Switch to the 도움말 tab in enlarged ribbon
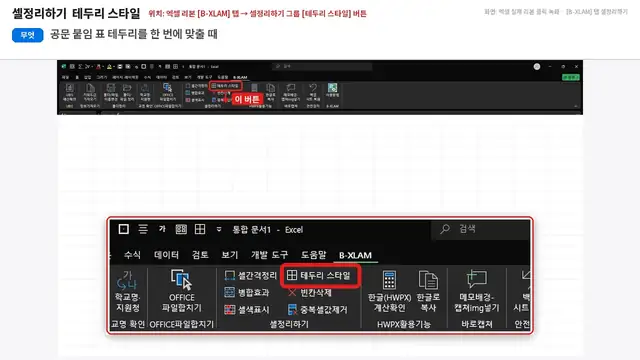This screenshot has width=640, height=360. pos(313,255)
